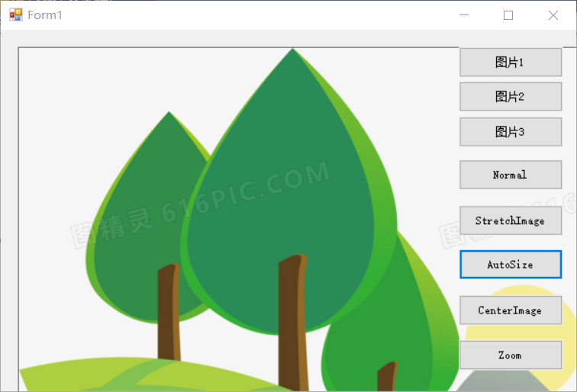Switch to CenterImage mode
The height and width of the screenshot is (392, 577).
(x=511, y=310)
